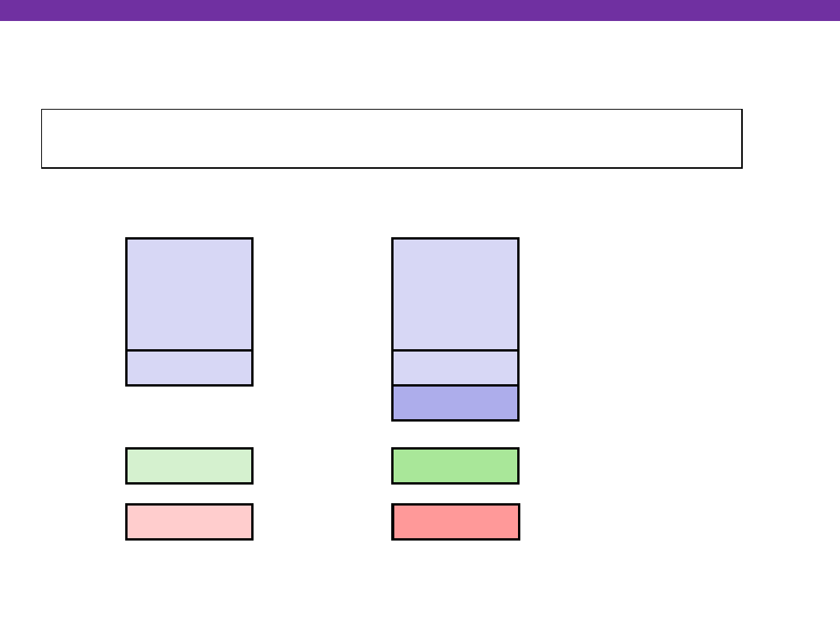This screenshot has width=840, height=630.
Task: Select the large lavender box in right column
Action: [x=455, y=294]
